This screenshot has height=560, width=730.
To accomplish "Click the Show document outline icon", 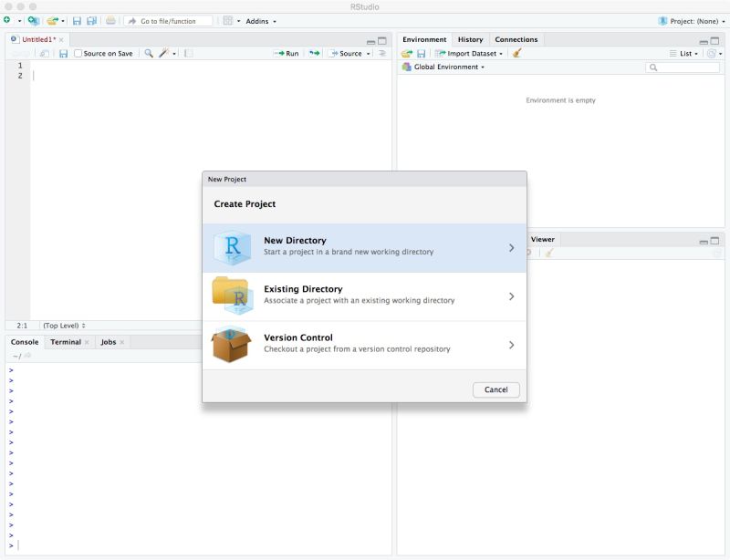I will pos(382,54).
